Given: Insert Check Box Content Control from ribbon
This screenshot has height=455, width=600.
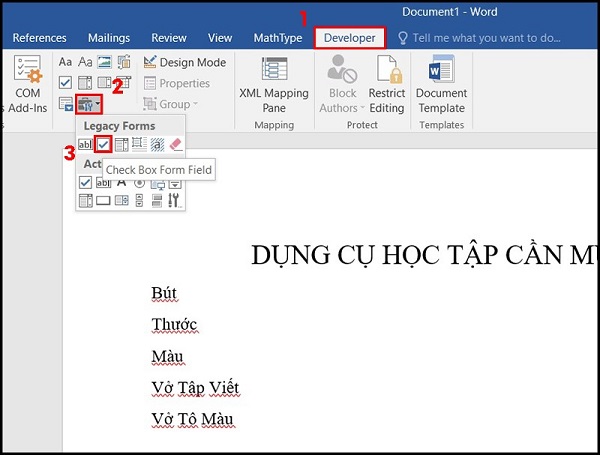Looking at the screenshot, I should [65, 82].
